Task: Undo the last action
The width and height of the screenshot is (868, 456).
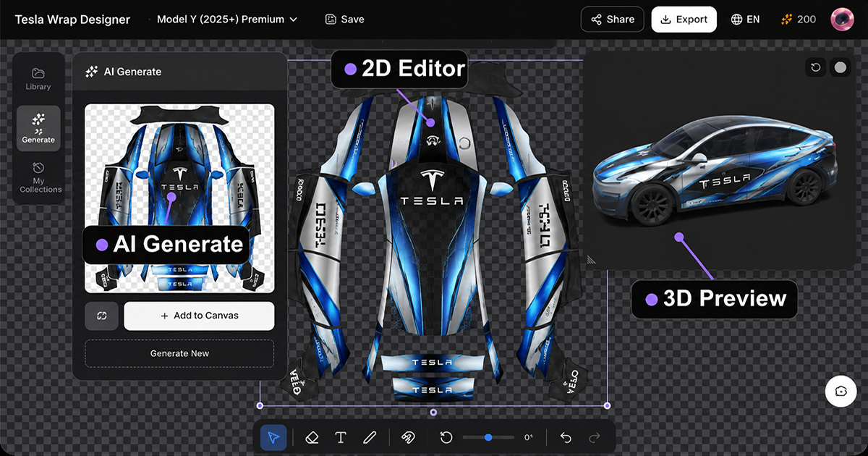Action: 566,437
